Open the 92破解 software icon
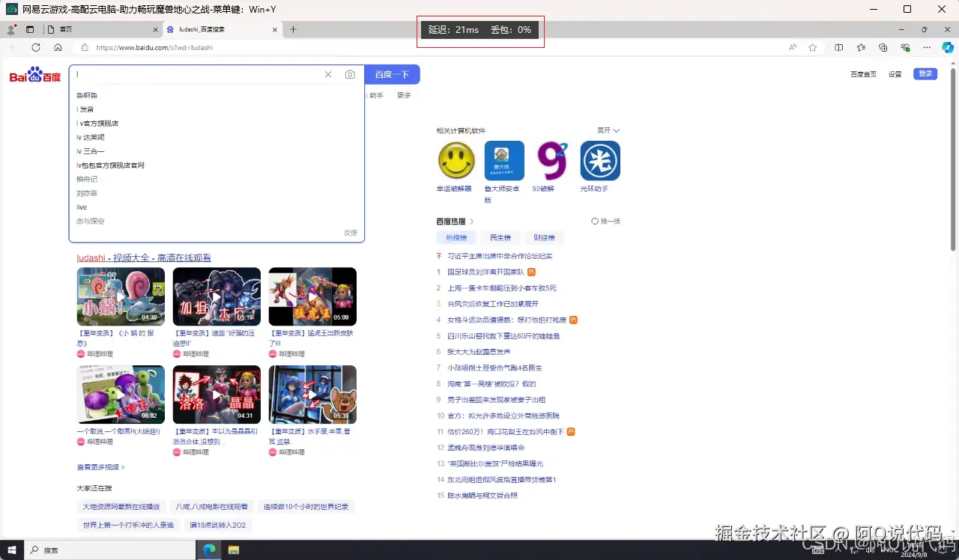 (x=552, y=160)
